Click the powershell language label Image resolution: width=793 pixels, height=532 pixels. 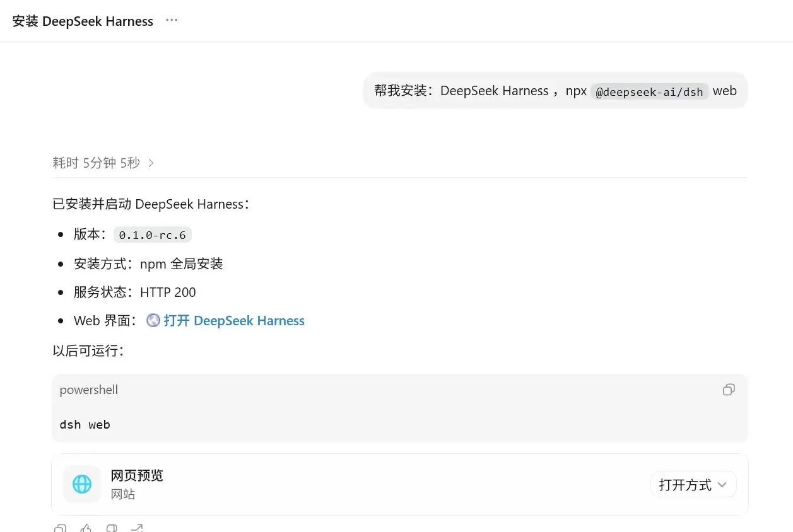click(89, 390)
